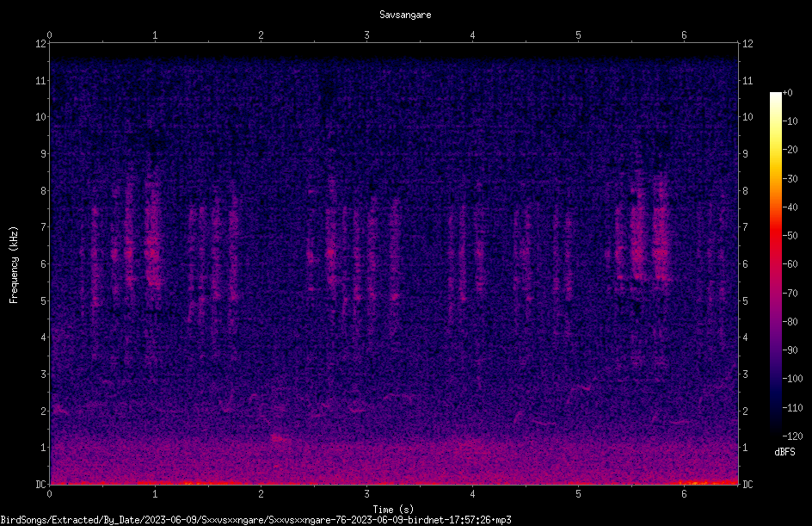Image resolution: width=812 pixels, height=526 pixels.
Task: Click the "6" tick label on the right frequency axis
Action: (x=745, y=264)
